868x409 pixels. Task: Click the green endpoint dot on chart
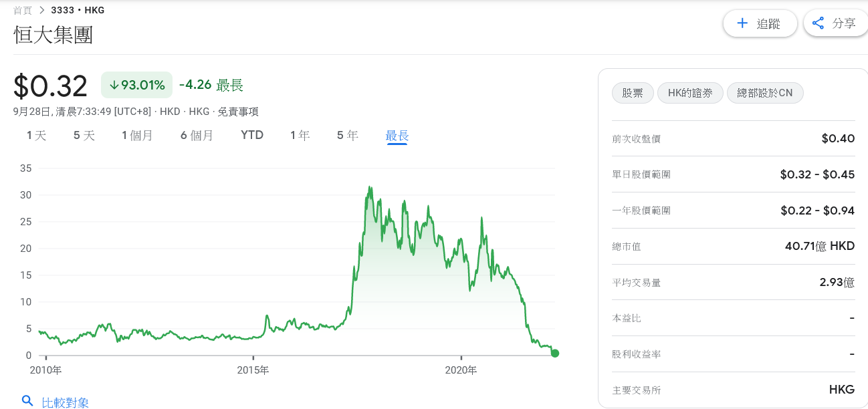[x=554, y=354]
